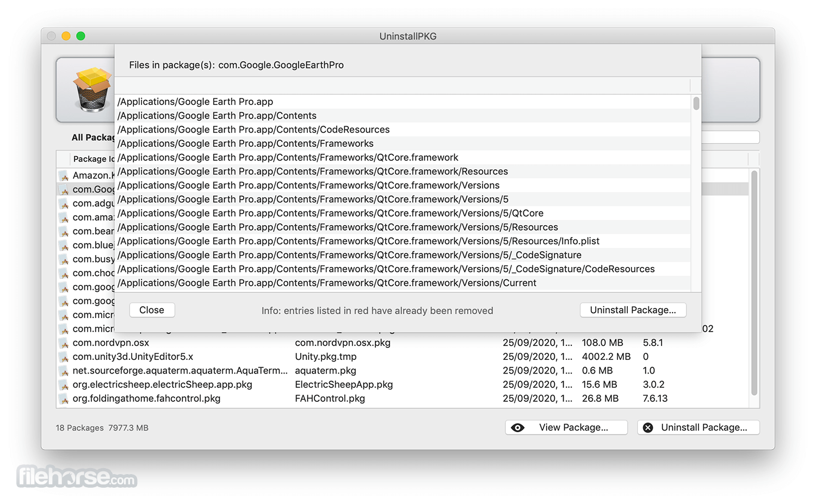Click the '26.8 MB' size cell
The image size is (816, 504).
point(601,399)
